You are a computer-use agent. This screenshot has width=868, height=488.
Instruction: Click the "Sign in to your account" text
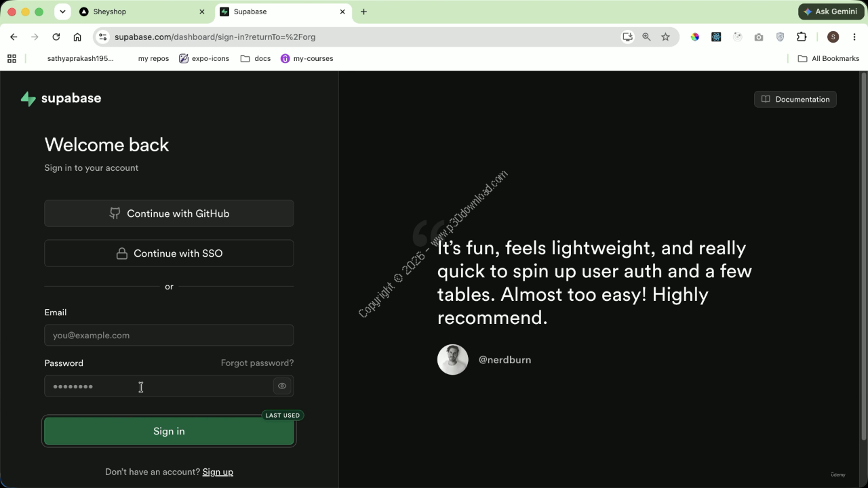(x=92, y=168)
